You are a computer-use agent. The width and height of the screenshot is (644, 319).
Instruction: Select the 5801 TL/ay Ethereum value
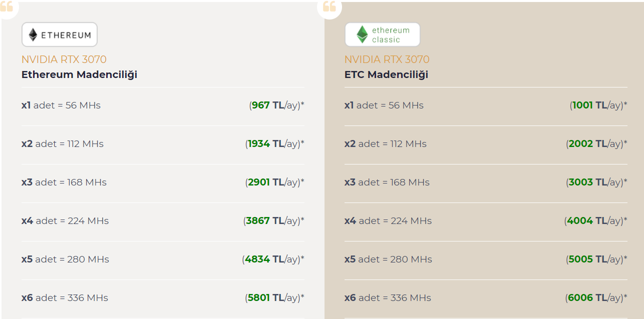pyautogui.click(x=274, y=298)
